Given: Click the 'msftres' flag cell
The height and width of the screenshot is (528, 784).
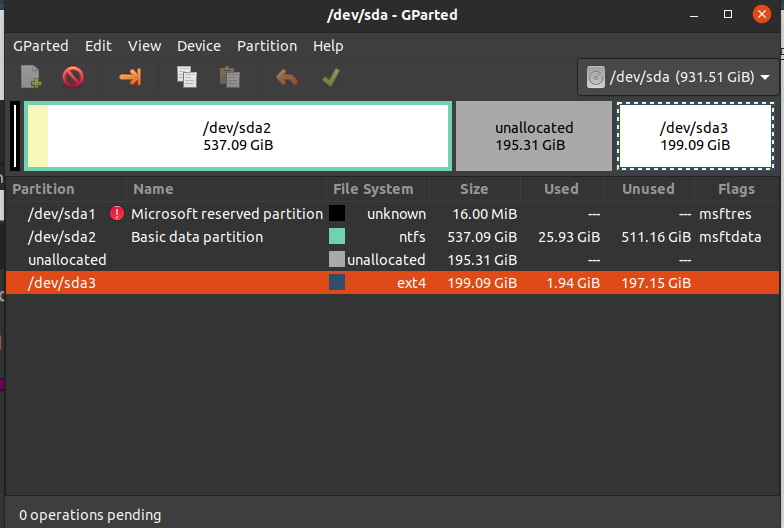Looking at the screenshot, I should tap(725, 214).
